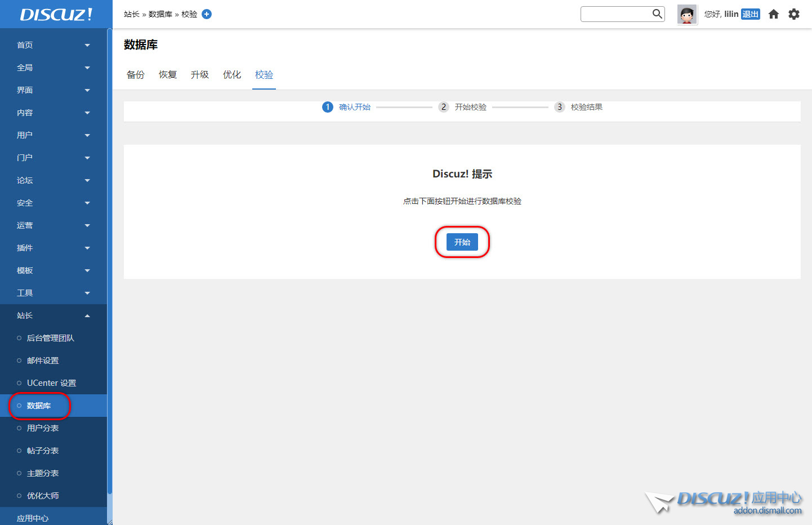Click the Discuz! 提示 message title
This screenshot has width=812, height=525.
coord(462,174)
